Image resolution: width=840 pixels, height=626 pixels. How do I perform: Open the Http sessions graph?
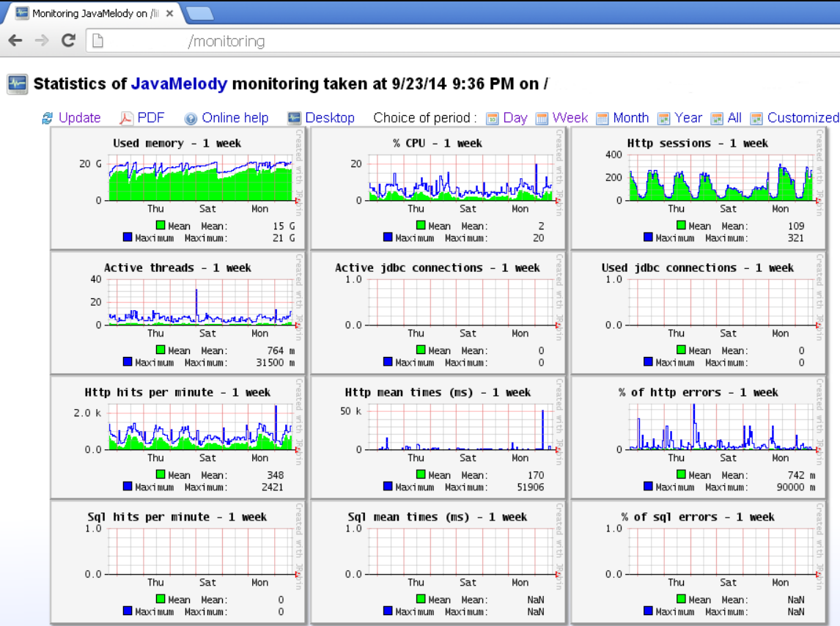click(x=698, y=188)
